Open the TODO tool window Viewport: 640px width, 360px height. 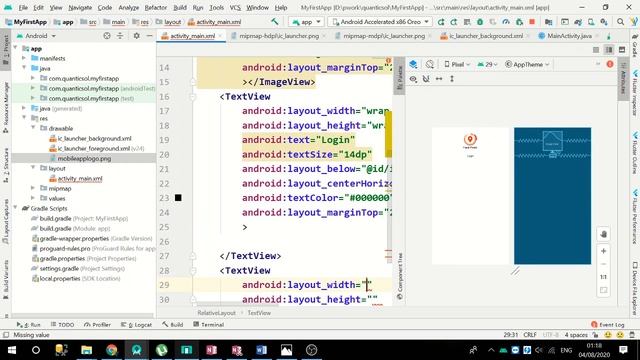pyautogui.click(x=62, y=324)
